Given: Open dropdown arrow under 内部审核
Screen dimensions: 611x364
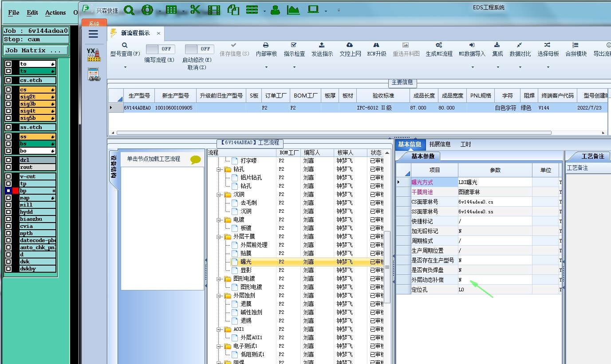Looking at the screenshot, I should coord(266,67).
